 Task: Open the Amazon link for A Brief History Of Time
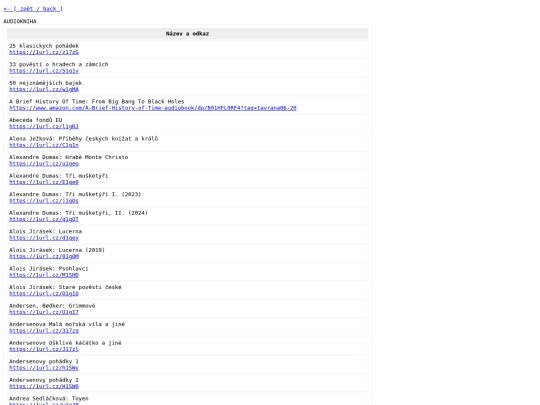click(153, 108)
